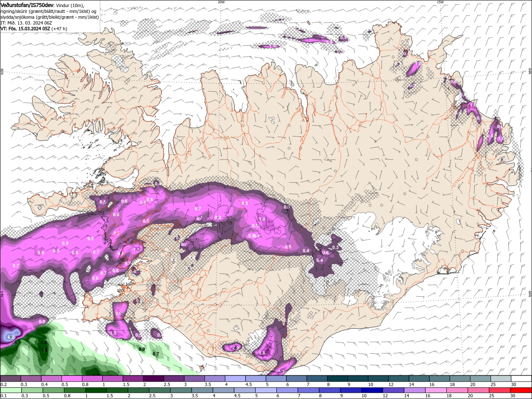Click the (+47 h) forecast offset text

click(x=59, y=29)
